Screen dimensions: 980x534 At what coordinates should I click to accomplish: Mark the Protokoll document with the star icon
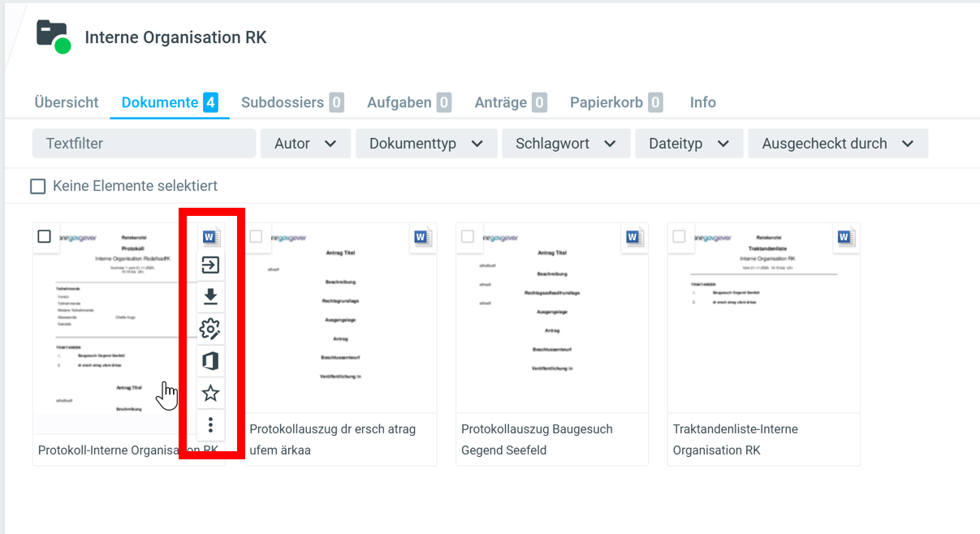click(x=210, y=394)
